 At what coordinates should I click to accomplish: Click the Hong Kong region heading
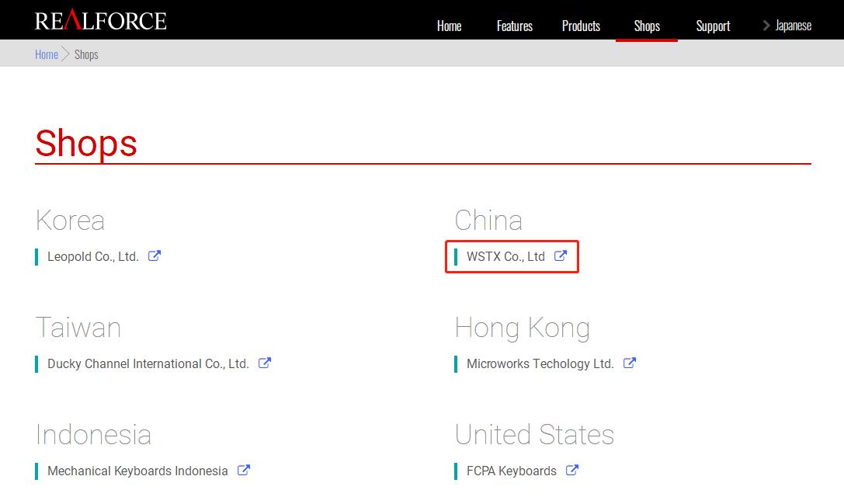point(522,328)
